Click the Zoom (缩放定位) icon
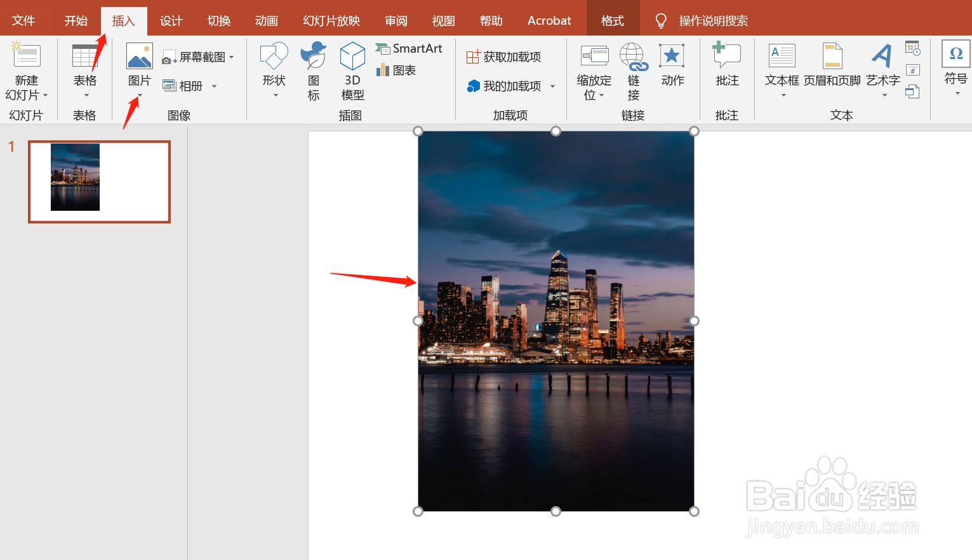This screenshot has height=560, width=972. pos(594,56)
